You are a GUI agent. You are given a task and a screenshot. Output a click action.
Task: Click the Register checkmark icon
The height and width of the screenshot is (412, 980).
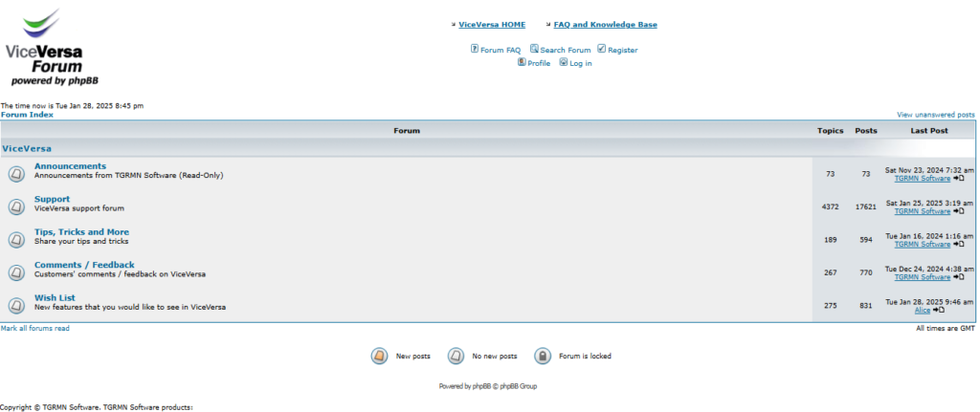(601, 49)
